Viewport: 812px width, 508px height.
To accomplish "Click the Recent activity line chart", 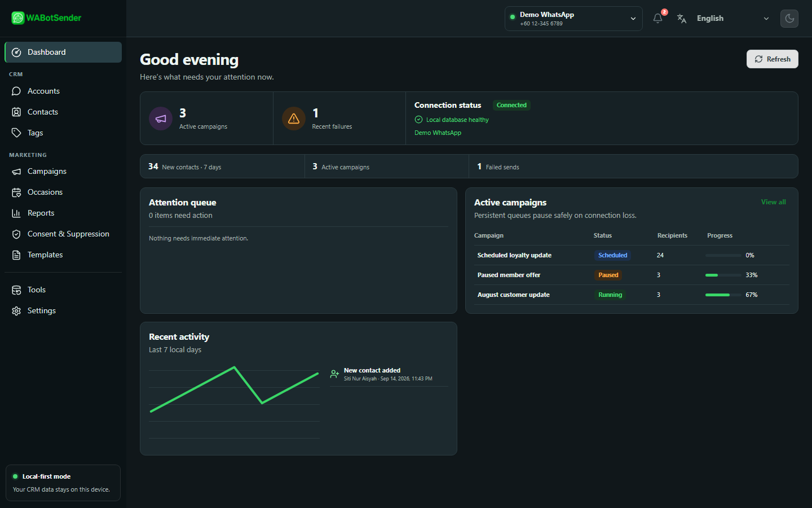I will 234,403.
